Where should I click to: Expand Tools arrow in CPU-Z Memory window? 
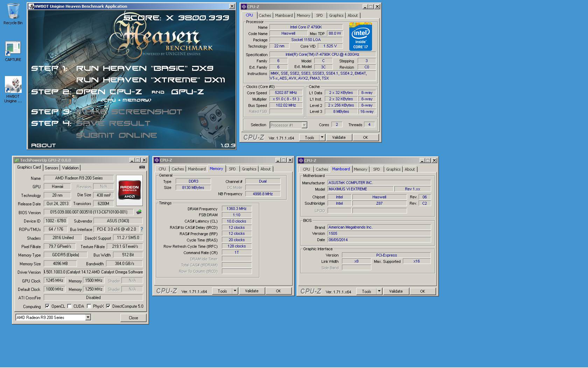(235, 291)
